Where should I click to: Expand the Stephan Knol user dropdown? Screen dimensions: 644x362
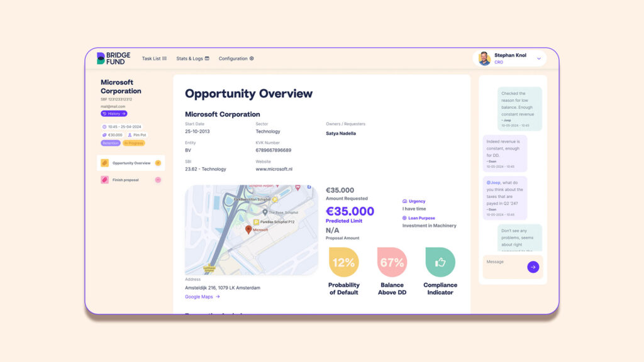539,58
